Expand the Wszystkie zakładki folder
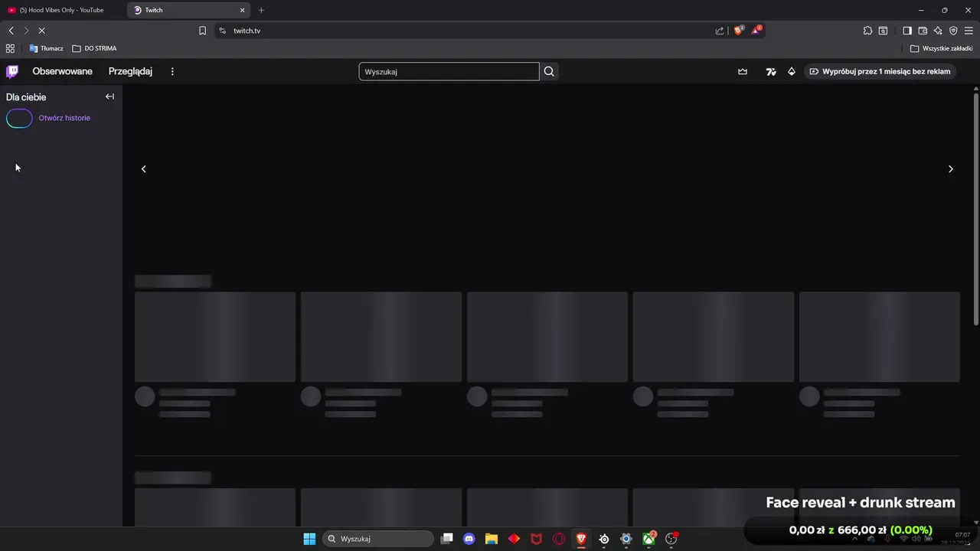Screen dimensions: 980x551 (941, 48)
